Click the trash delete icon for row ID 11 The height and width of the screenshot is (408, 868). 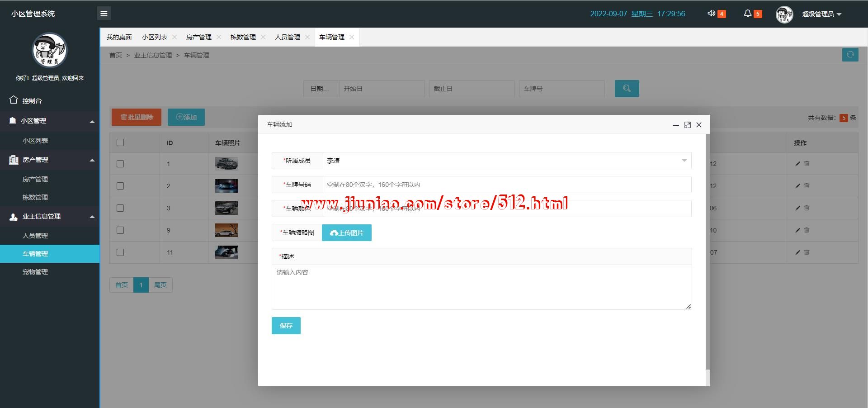click(807, 252)
